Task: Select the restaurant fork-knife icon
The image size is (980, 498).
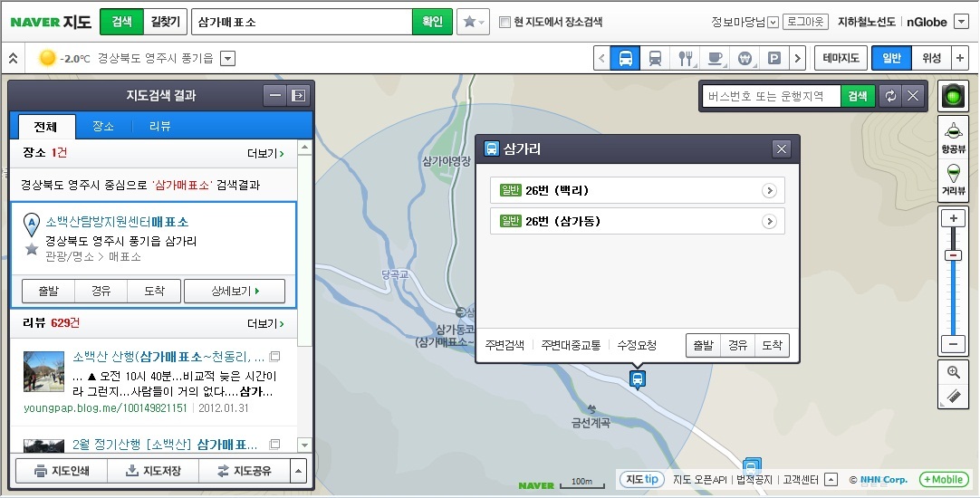Action: (686, 59)
